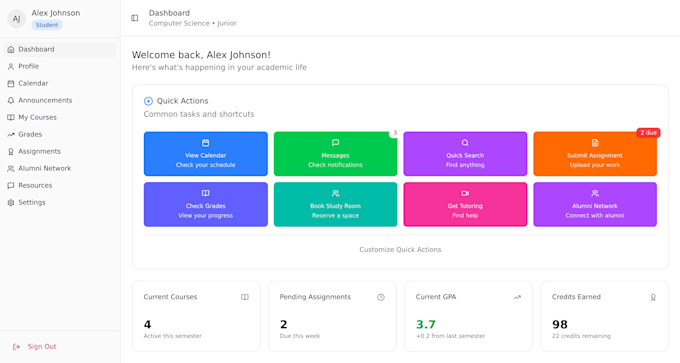Screen dimensions: 680x363
Task: Toggle the sidebar panel icon
Action: (134, 18)
